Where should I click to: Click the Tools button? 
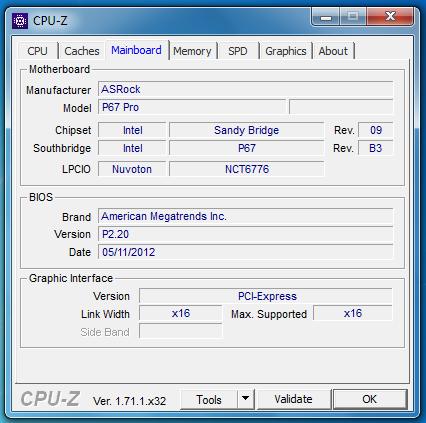(209, 399)
